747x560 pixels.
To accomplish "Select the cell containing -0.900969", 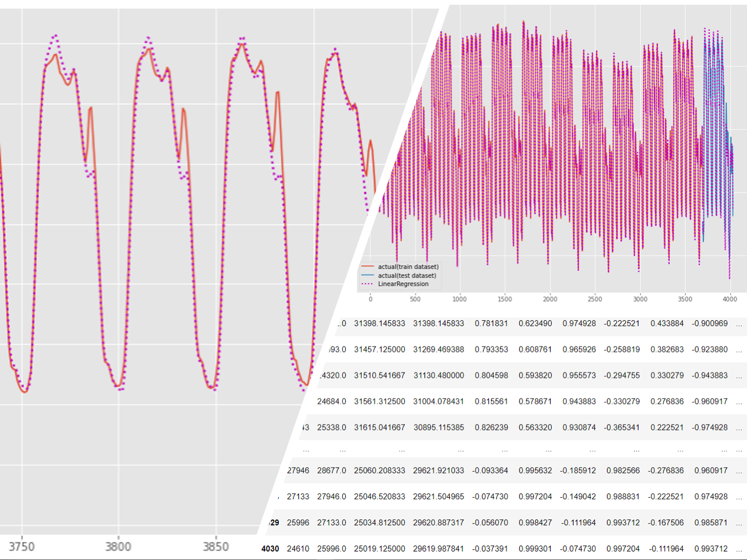I will coord(710,323).
